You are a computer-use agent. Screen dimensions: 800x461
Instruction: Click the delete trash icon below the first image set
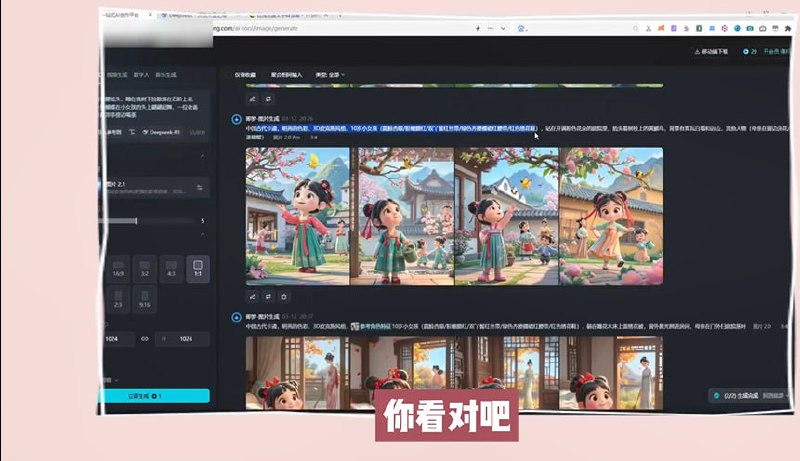pyautogui.click(x=284, y=296)
